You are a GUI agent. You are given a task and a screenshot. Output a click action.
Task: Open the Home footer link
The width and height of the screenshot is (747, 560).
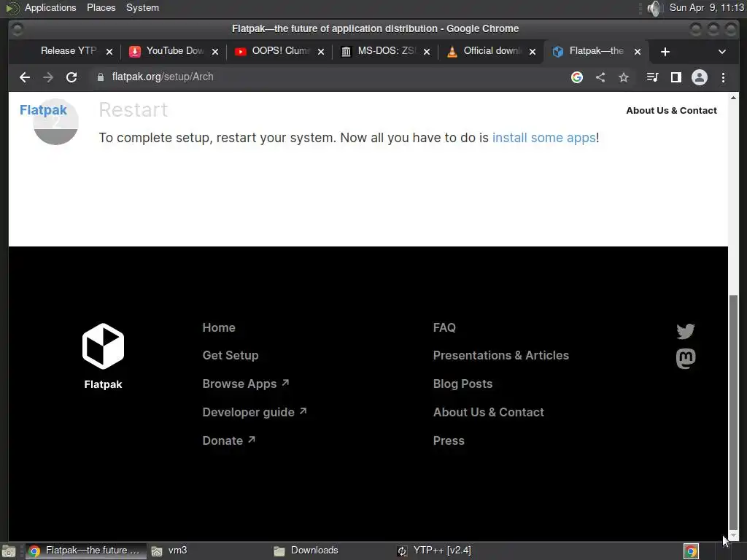[x=219, y=327]
